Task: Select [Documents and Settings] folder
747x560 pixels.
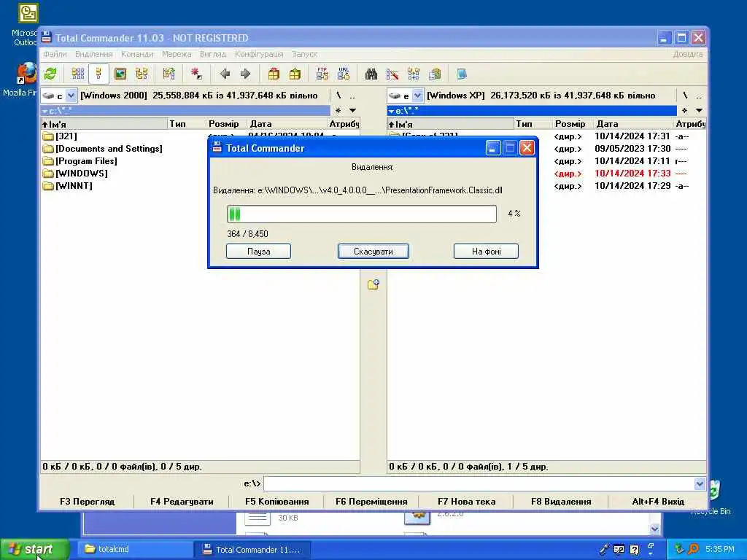Action: [x=102, y=149]
